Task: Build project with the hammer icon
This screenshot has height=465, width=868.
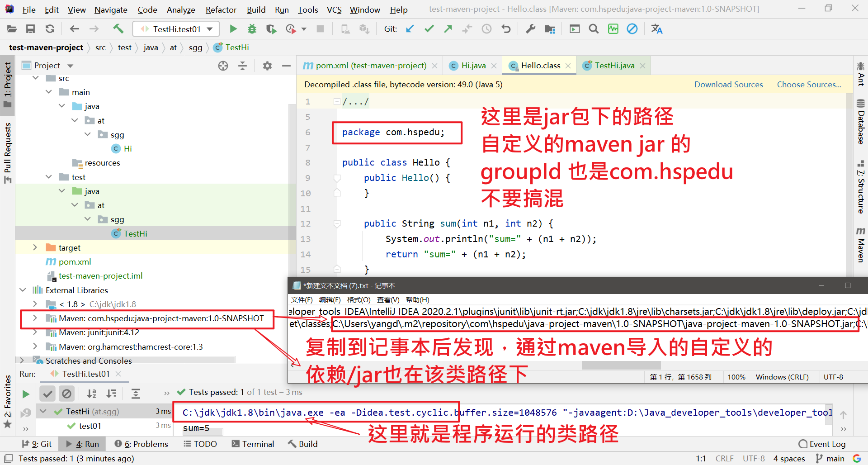Action: [118, 29]
